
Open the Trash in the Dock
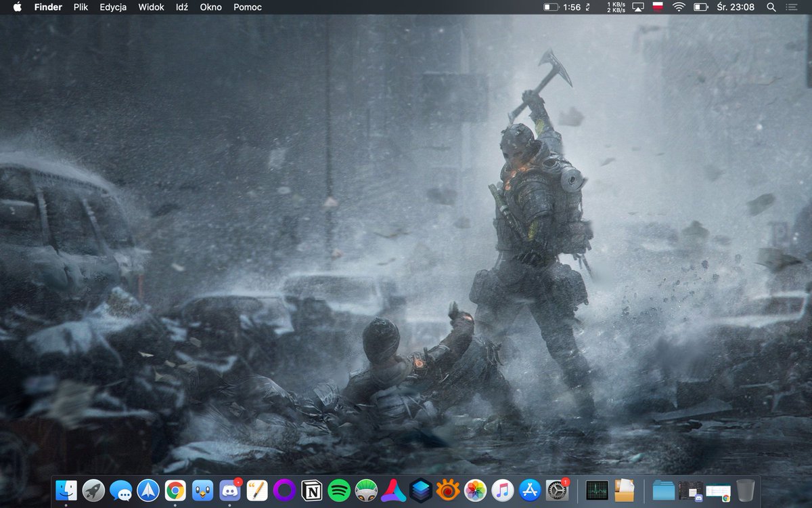click(745, 490)
